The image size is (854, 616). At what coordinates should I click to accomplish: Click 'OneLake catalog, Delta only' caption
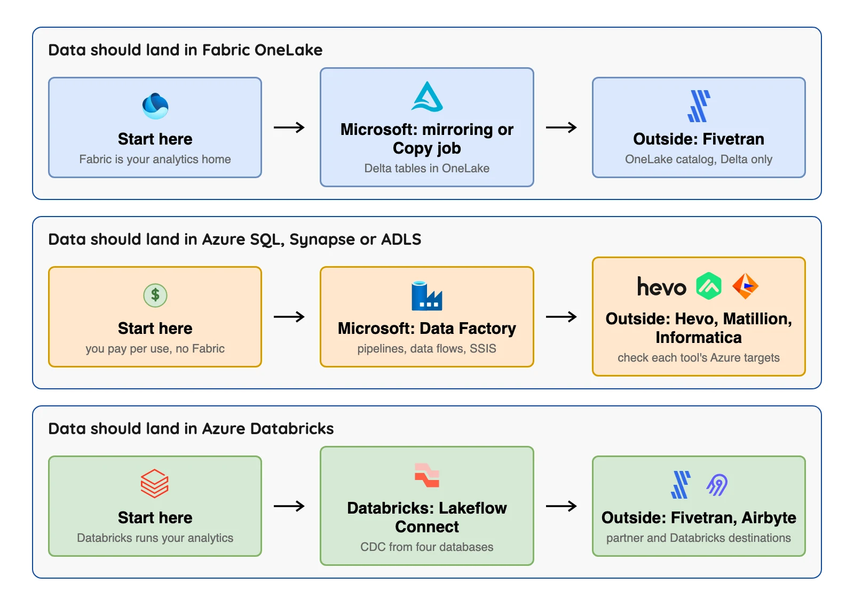point(699,159)
